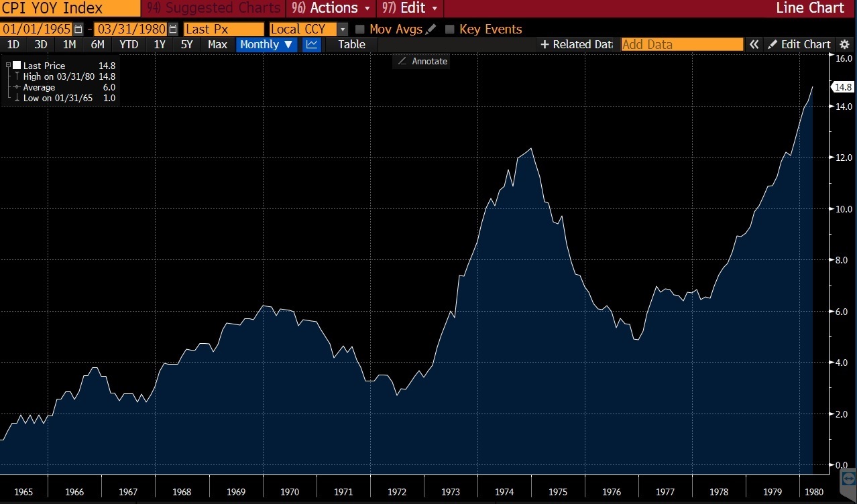Click the 1980 x-axis label
This screenshot has height=504, width=857.
click(x=813, y=492)
